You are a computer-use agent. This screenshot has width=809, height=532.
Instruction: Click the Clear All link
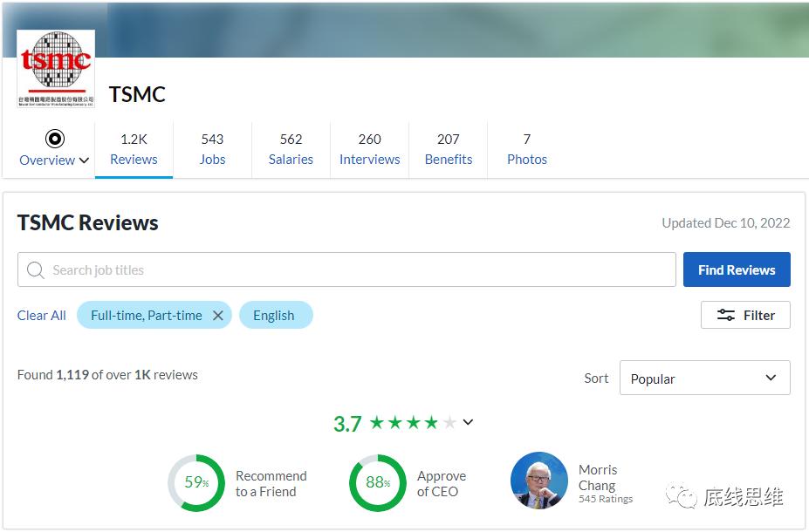coord(41,316)
